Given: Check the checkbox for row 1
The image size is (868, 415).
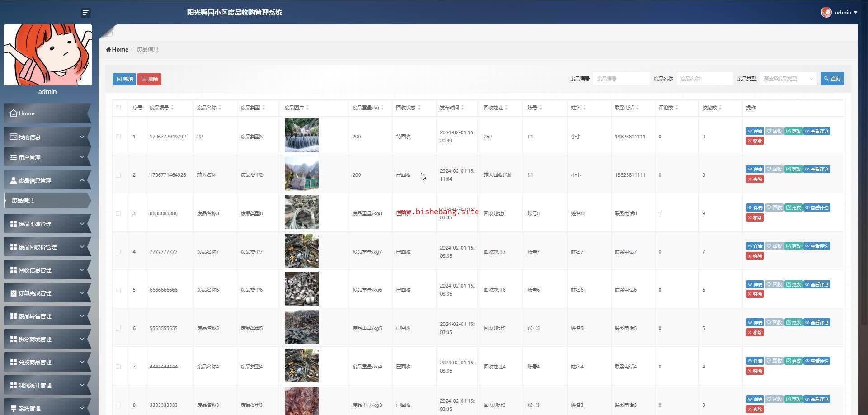Looking at the screenshot, I should point(118,137).
